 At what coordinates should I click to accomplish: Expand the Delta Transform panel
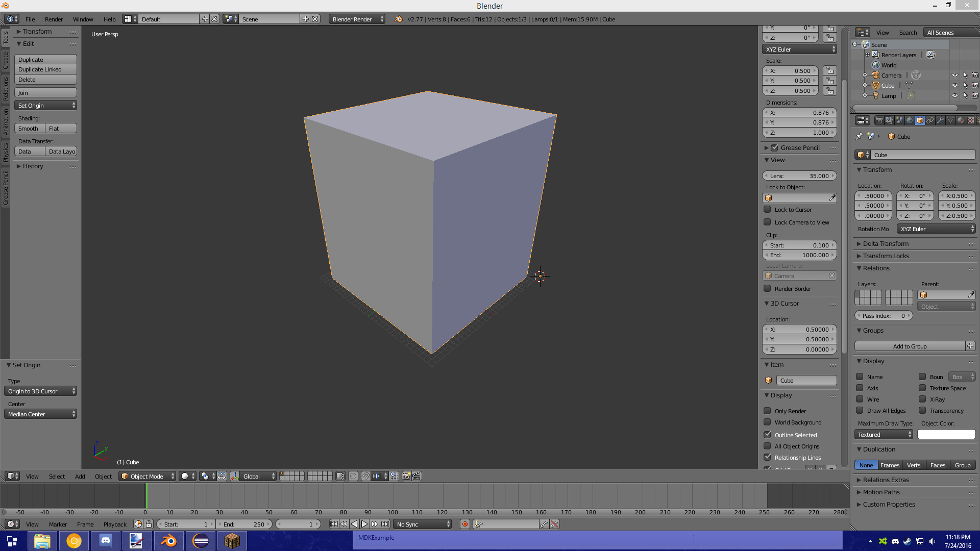point(886,243)
